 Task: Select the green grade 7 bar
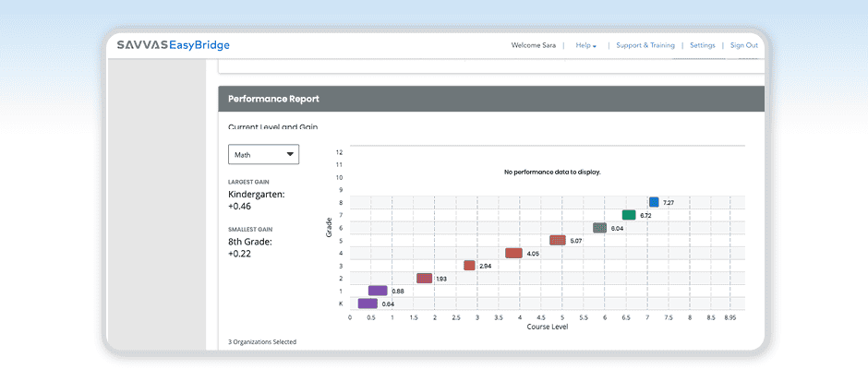[x=629, y=215]
